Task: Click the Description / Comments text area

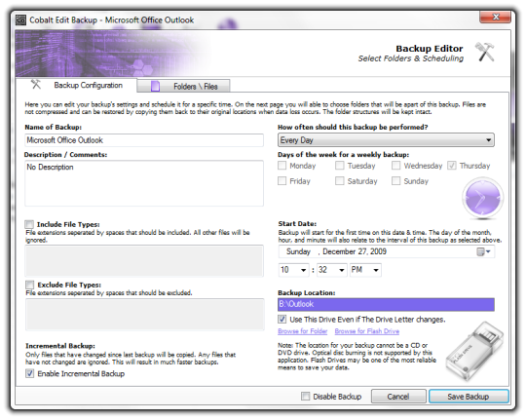Action: click(144, 183)
